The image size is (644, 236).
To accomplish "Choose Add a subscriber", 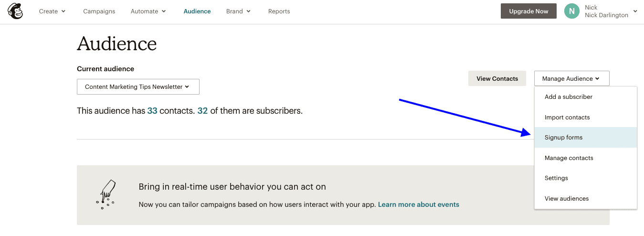I will (x=586, y=97).
